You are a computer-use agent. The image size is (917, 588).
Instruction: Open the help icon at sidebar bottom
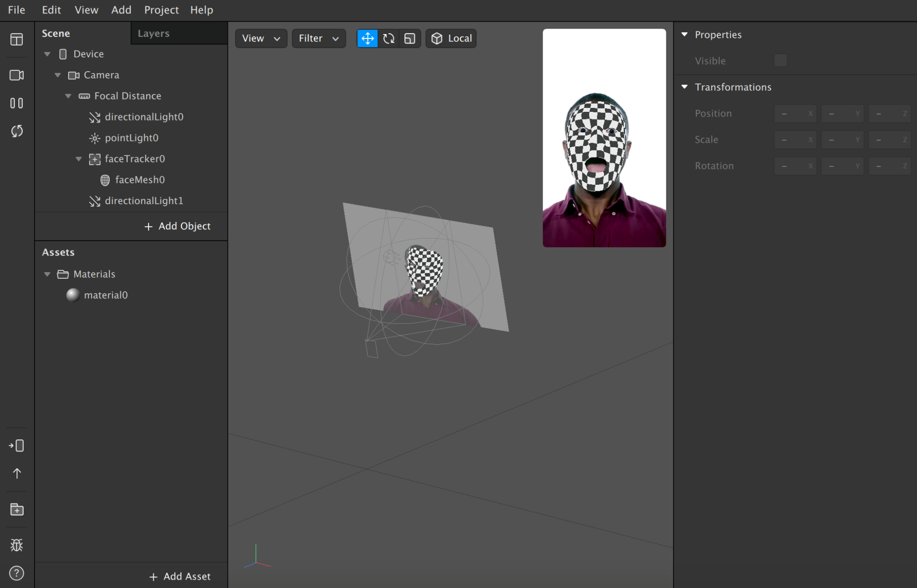click(x=17, y=573)
